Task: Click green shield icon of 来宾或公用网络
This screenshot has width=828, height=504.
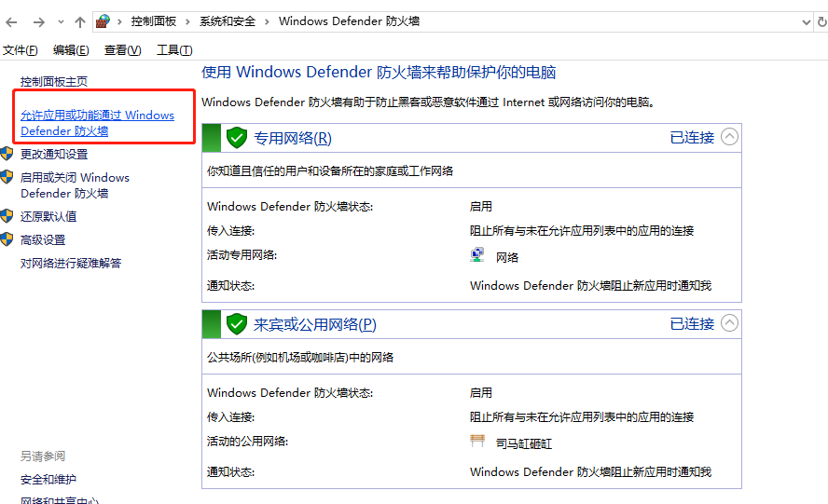Action: tap(237, 324)
